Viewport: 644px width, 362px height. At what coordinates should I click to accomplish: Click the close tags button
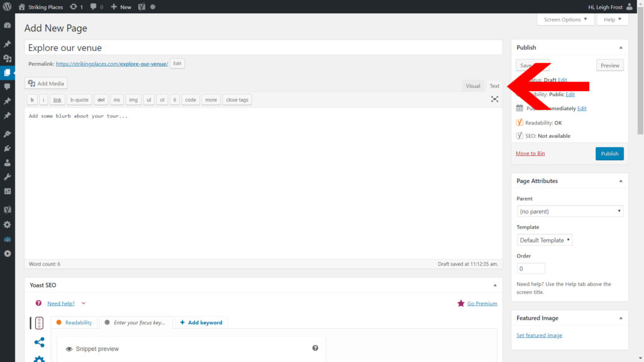[x=237, y=100]
